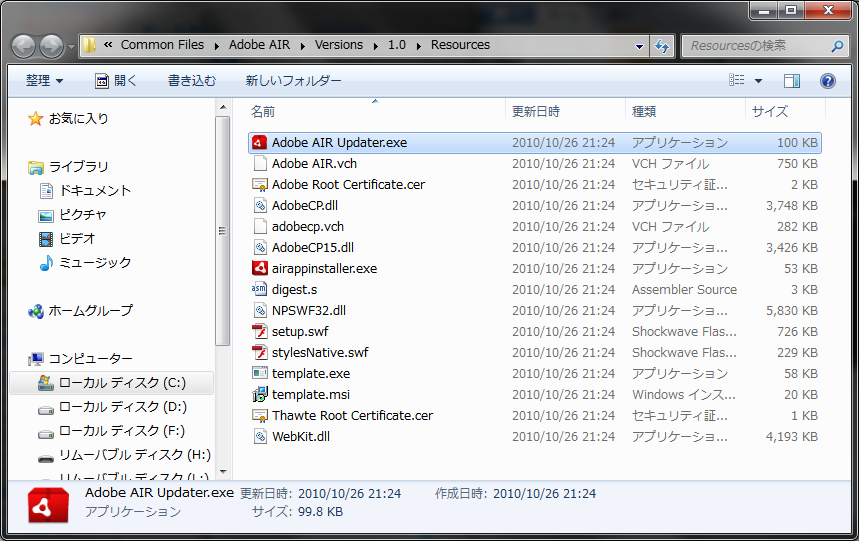Go to Versions folder in breadcrumb

coord(339,45)
